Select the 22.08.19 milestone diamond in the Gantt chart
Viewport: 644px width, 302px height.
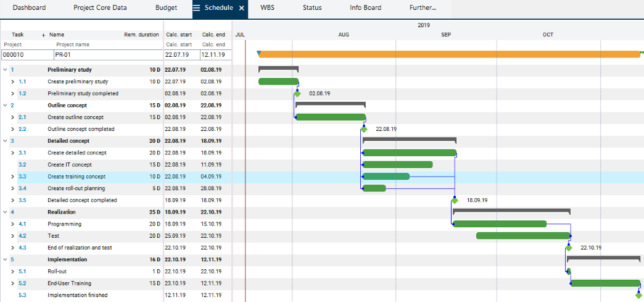click(x=364, y=129)
